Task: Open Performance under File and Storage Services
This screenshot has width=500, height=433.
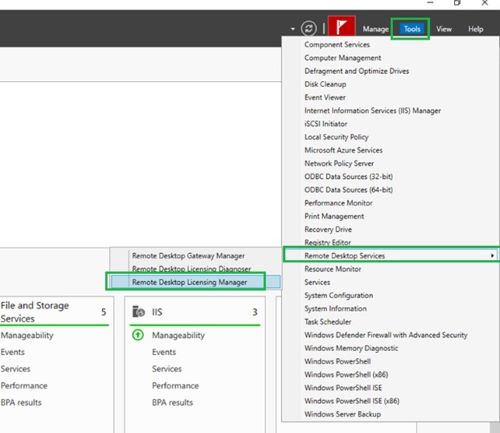Action: tap(24, 386)
